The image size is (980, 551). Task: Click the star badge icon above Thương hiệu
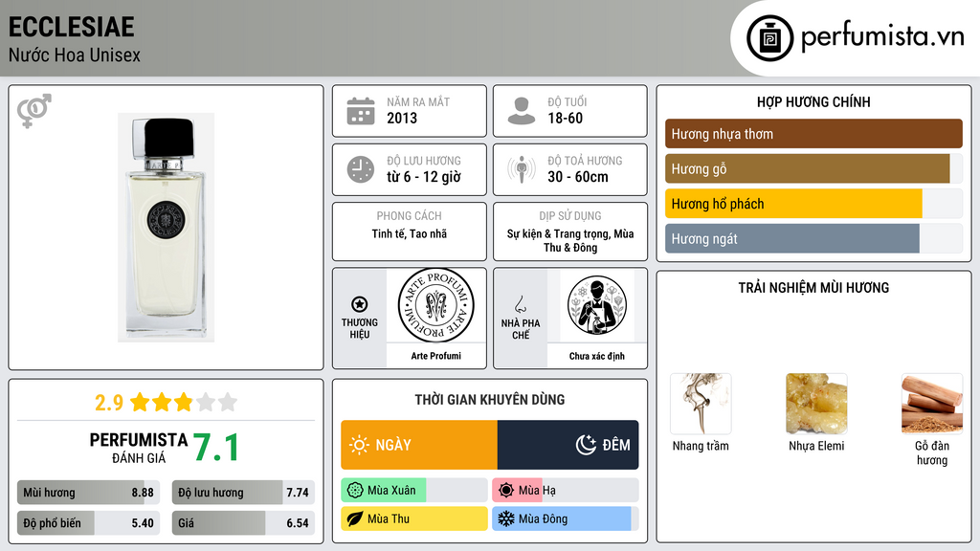click(360, 304)
